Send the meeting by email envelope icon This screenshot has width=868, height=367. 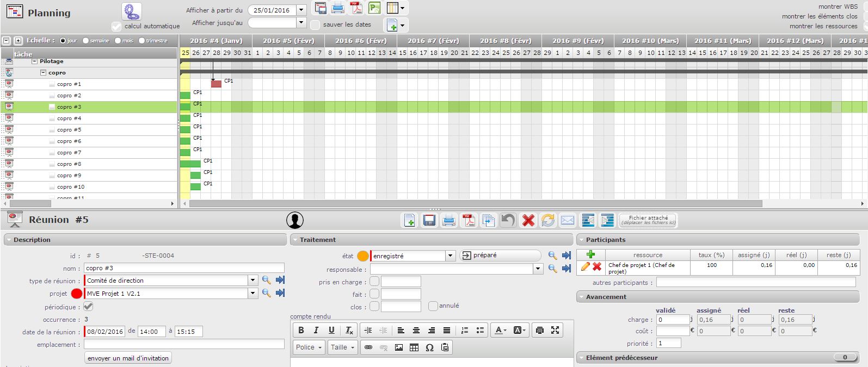pos(568,220)
